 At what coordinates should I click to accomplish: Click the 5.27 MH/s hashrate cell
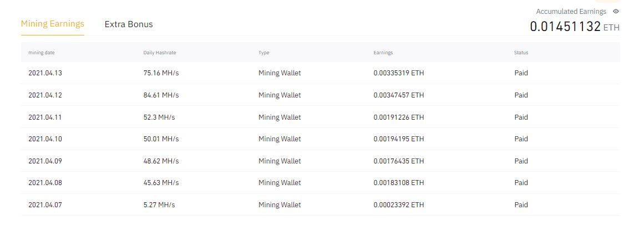(x=159, y=205)
